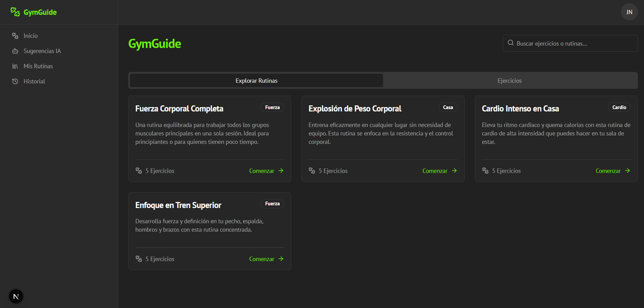Switch to the Ejercicios tab
This screenshot has width=644, height=308.
click(509, 81)
